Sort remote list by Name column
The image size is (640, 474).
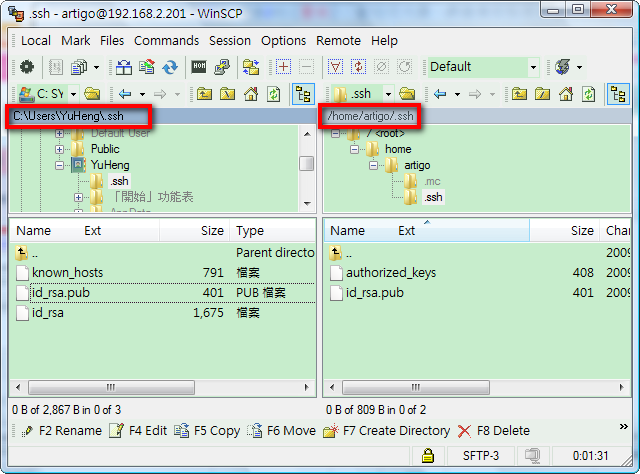[x=347, y=231]
